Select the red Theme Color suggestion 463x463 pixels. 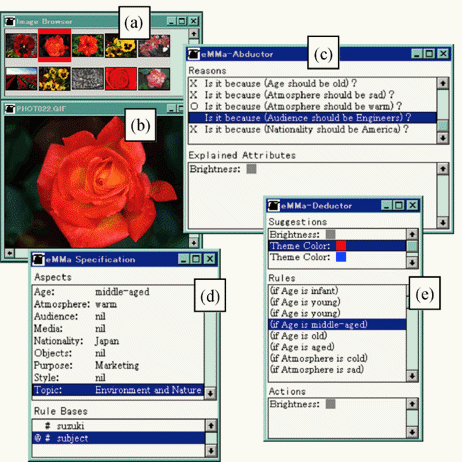coord(337,246)
